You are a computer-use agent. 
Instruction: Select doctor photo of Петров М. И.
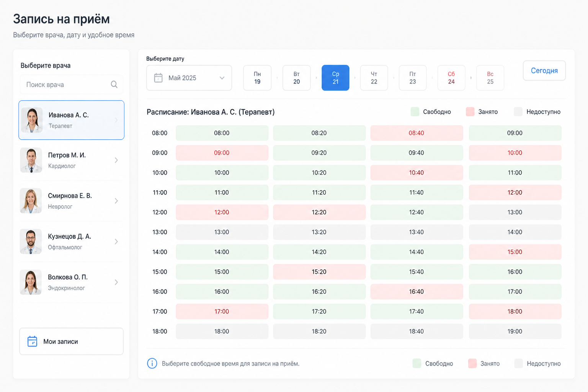(x=31, y=160)
